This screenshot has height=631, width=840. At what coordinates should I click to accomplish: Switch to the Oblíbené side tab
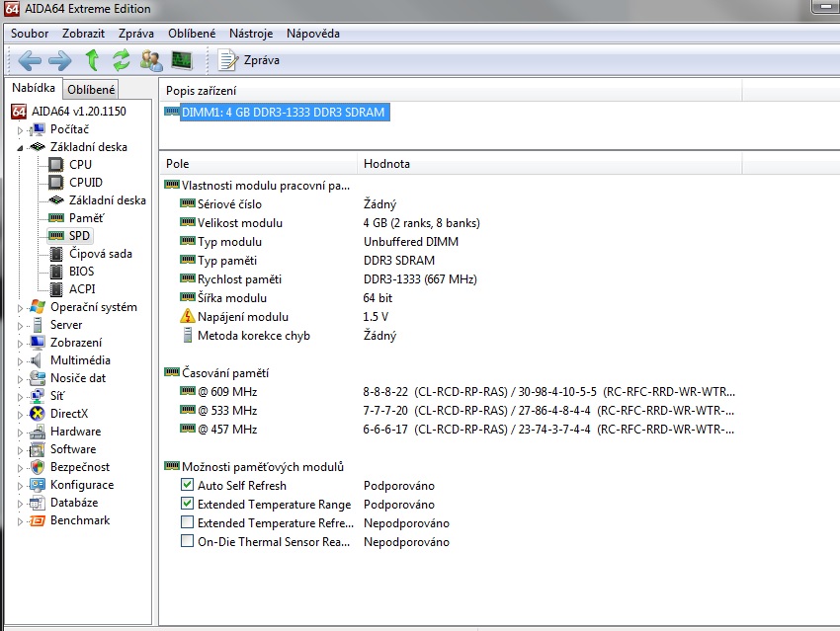point(91,90)
